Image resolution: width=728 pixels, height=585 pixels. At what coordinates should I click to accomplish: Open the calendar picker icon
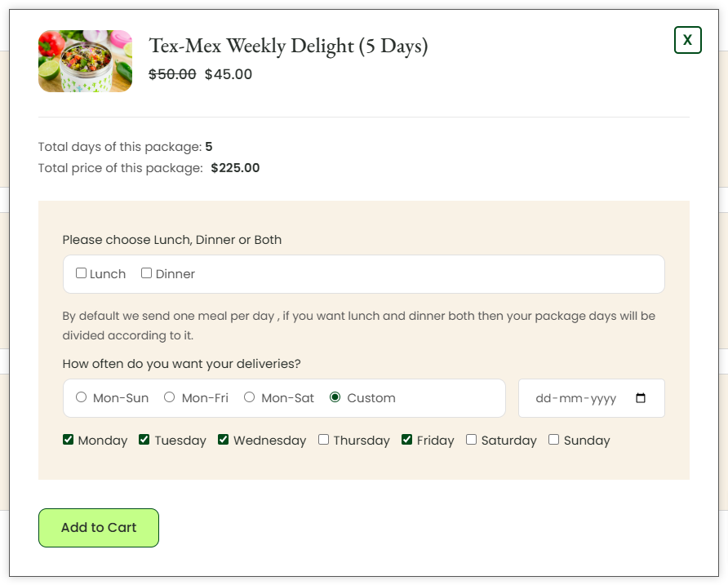640,398
